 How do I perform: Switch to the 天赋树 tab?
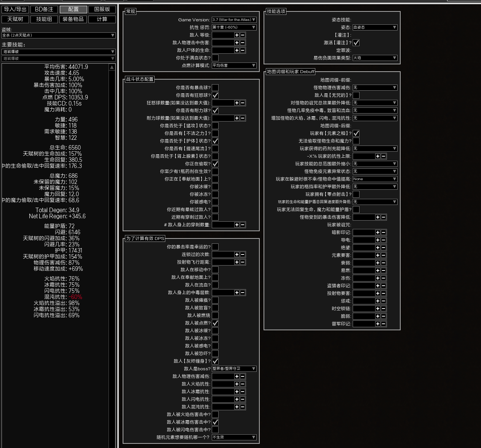[15, 19]
